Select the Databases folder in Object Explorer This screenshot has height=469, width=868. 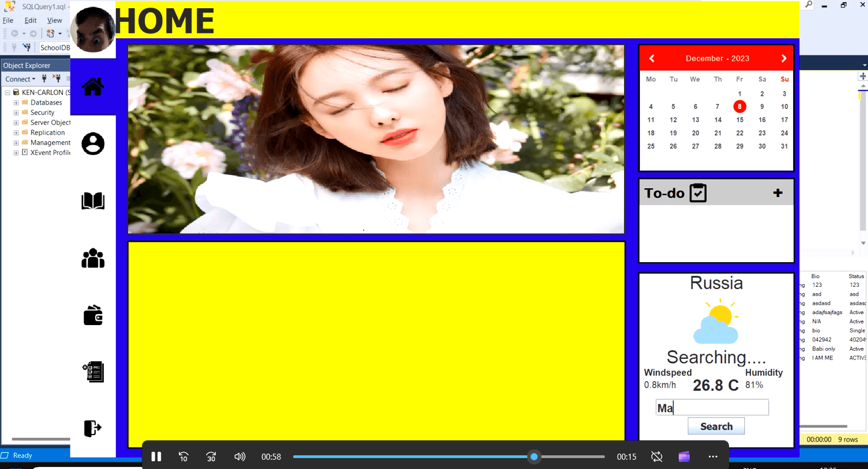click(46, 102)
